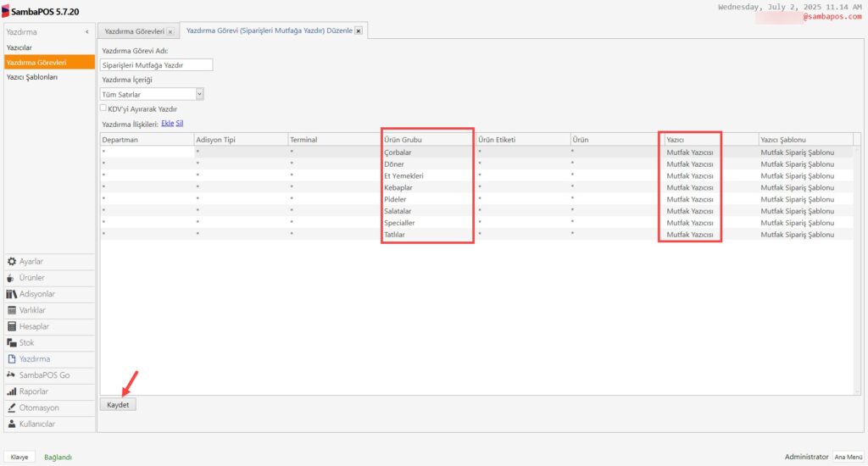The height and width of the screenshot is (466, 868).
Task: Click the Bağlandı status text
Action: [58, 458]
